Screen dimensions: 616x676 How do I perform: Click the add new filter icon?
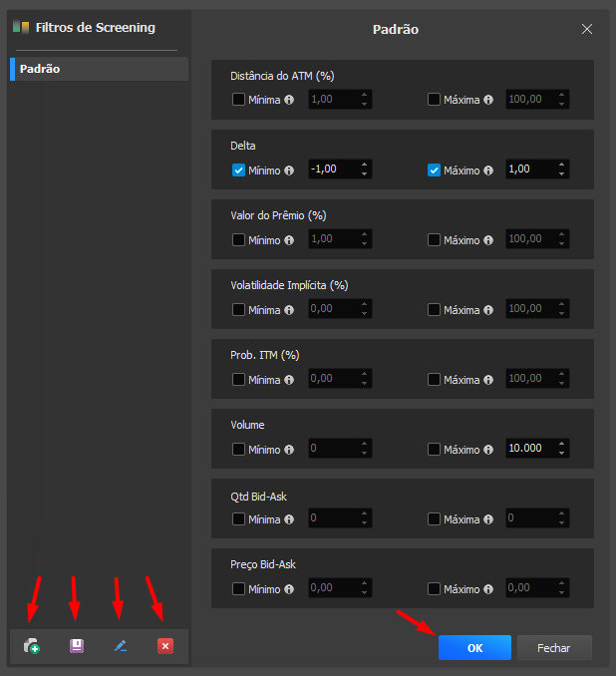32,646
